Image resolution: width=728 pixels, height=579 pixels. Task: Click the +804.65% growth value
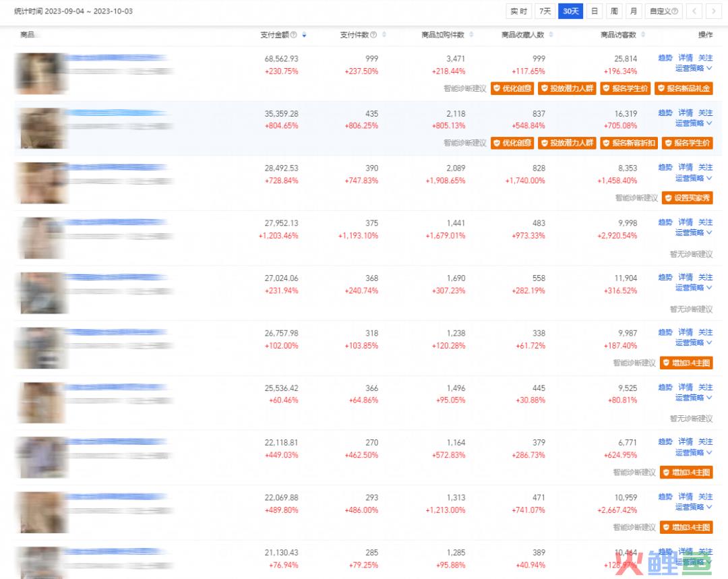point(281,126)
